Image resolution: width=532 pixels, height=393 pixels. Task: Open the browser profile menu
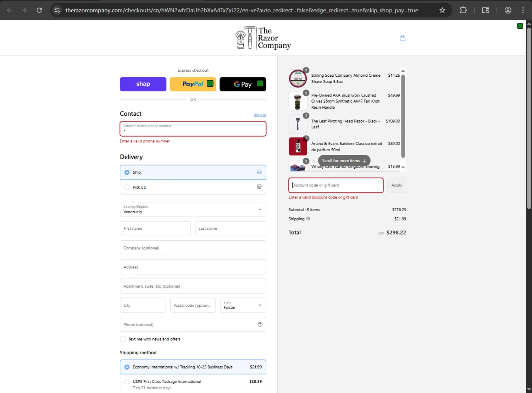tap(508, 10)
